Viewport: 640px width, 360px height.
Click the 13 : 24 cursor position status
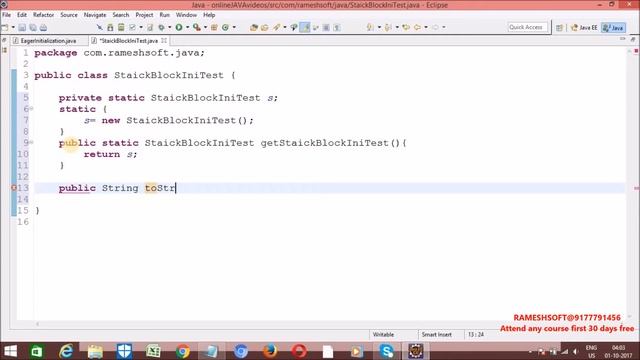coord(476,334)
